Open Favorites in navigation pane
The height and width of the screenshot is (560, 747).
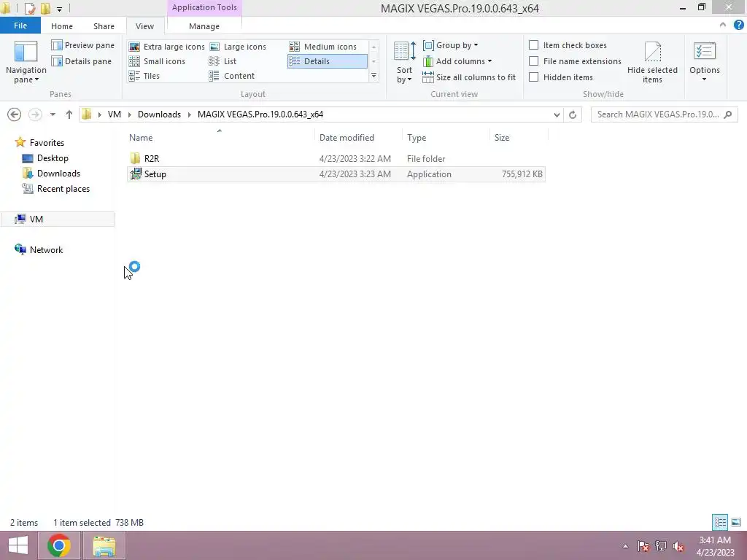click(47, 142)
